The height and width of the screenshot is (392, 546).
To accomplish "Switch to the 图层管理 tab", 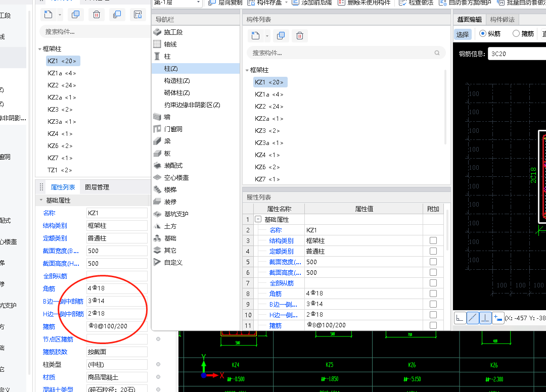I will (x=97, y=187).
